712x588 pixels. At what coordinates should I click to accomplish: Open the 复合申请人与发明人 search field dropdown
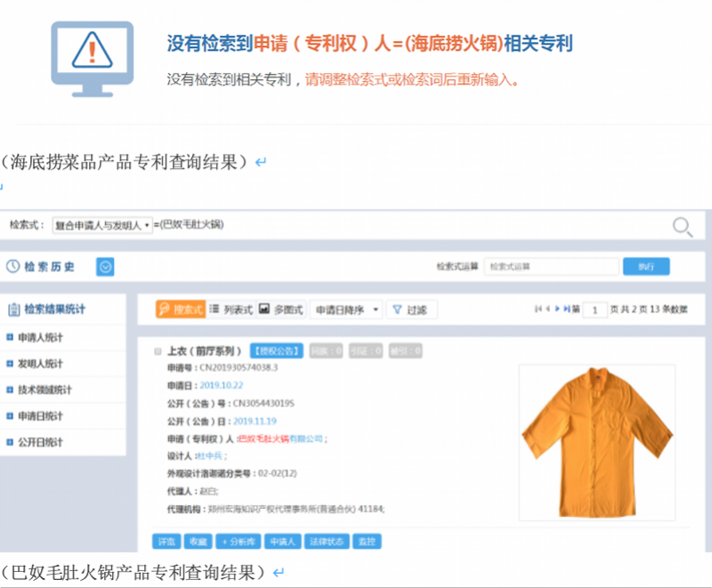coord(102,225)
